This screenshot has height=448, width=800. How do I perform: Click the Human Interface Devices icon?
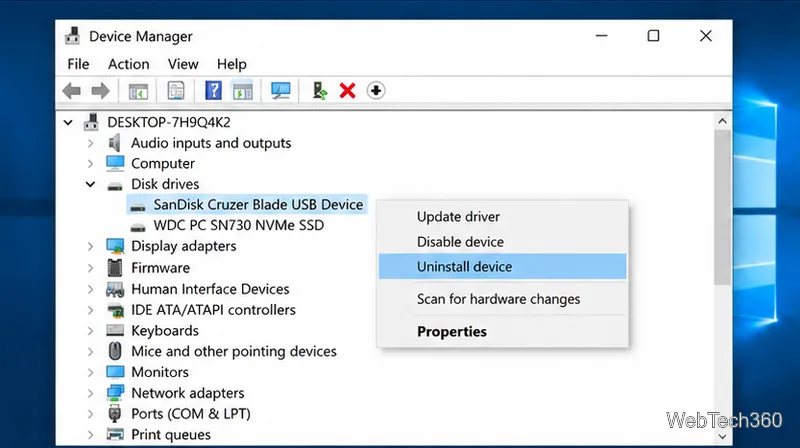[x=115, y=289]
